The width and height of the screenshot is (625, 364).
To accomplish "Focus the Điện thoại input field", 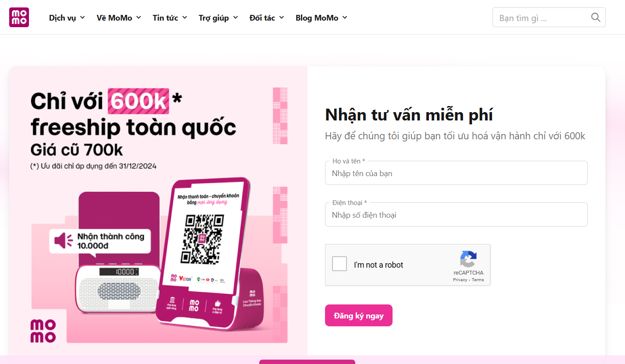I will 456,215.
